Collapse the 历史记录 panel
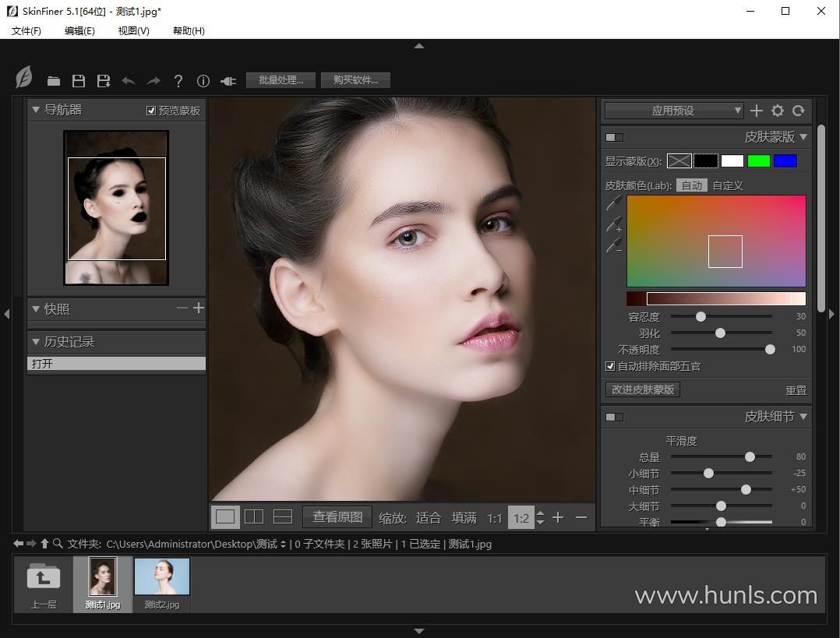Screen dimensions: 840x638 click(36, 341)
